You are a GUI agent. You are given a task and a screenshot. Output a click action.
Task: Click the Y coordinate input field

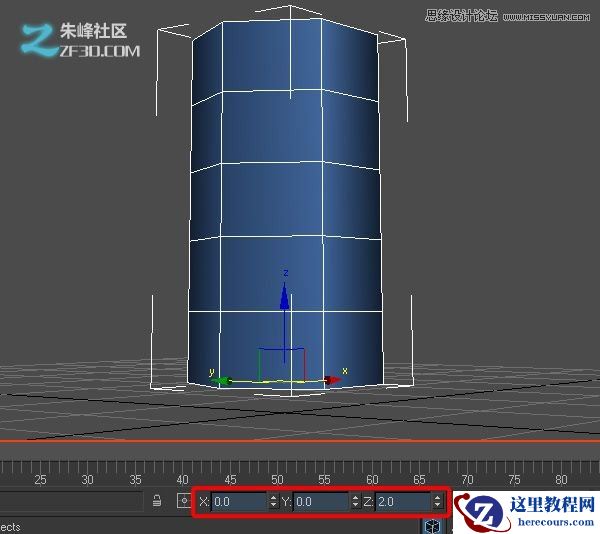322,501
